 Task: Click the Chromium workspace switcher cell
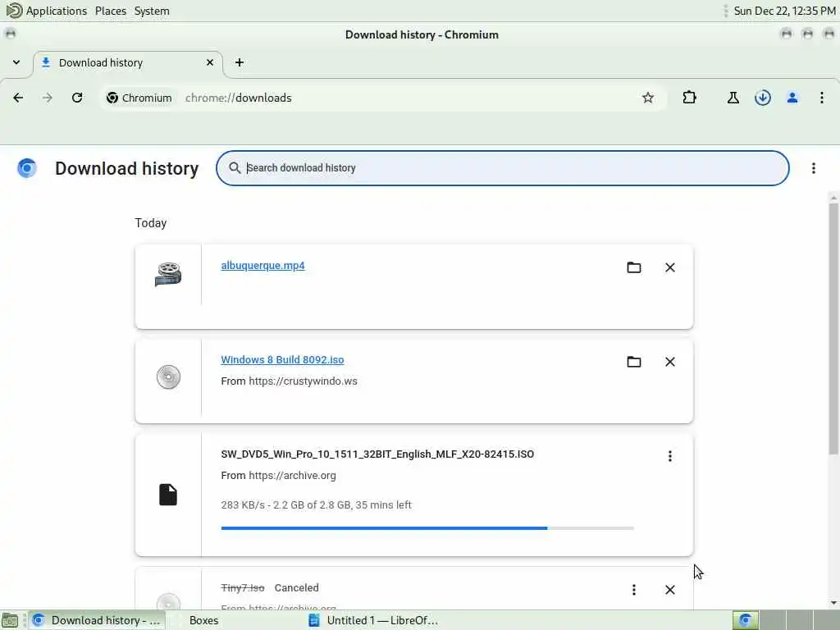tap(745, 620)
